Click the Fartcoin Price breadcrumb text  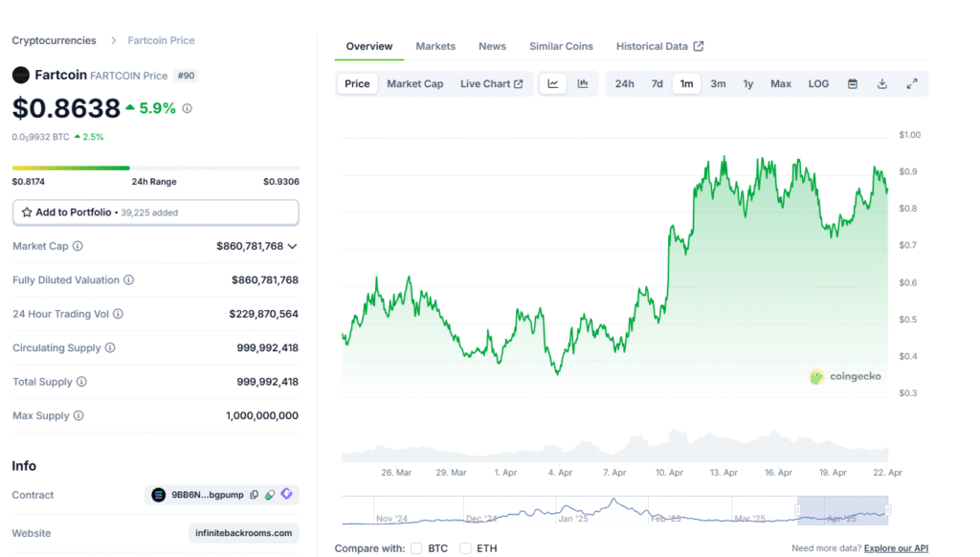[x=161, y=40]
